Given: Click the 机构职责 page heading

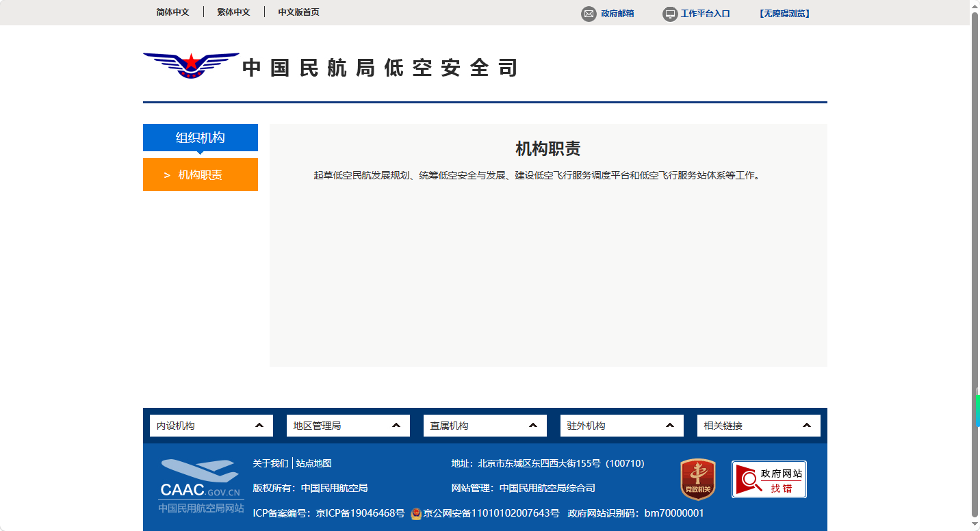Looking at the screenshot, I should [548, 149].
